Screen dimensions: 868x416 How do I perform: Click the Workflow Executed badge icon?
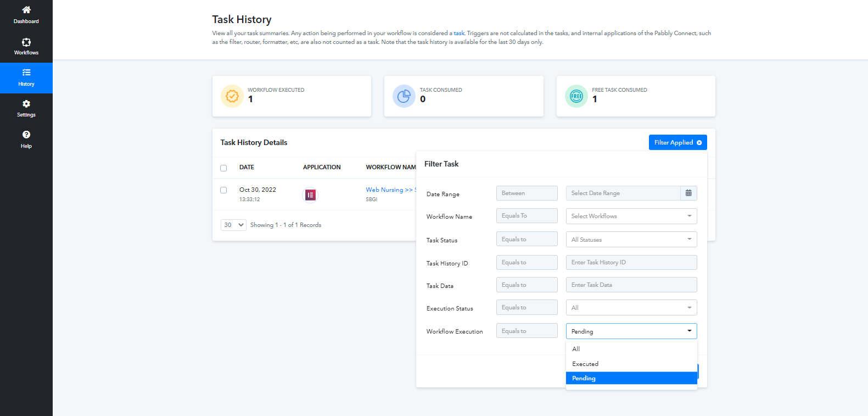coord(232,96)
